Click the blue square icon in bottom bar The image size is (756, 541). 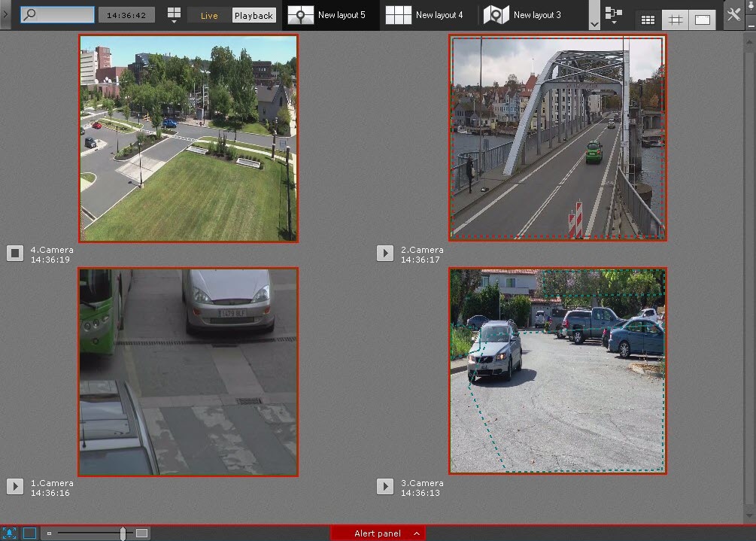(29, 533)
